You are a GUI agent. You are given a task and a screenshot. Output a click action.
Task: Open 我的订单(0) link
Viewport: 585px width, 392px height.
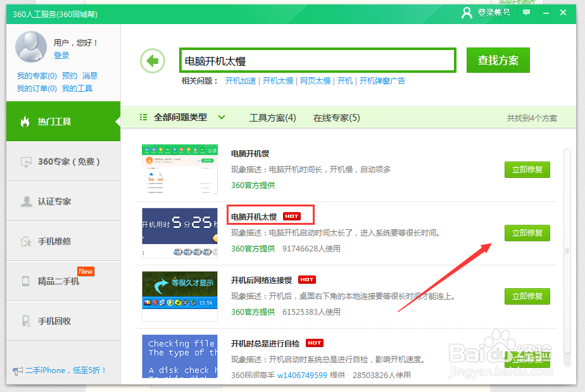(37, 89)
